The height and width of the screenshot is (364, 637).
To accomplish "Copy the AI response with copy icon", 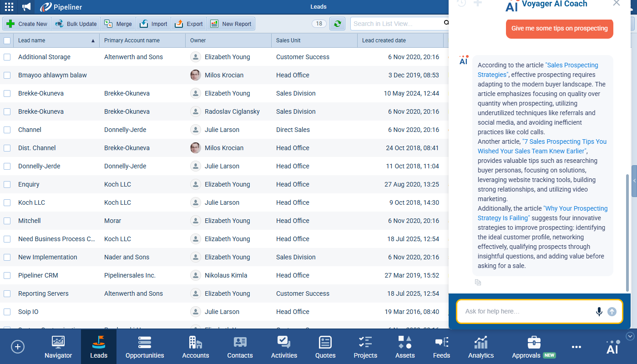I will (x=478, y=283).
